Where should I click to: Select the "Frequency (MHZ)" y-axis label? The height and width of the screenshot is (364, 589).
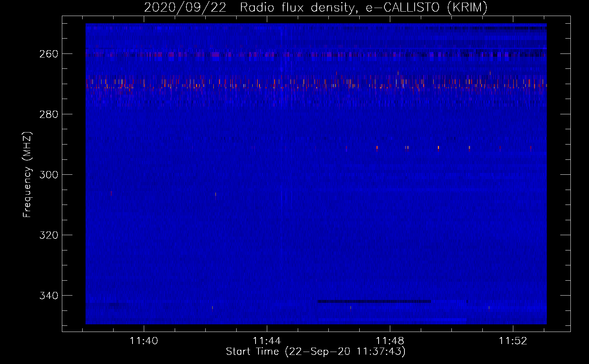27,174
